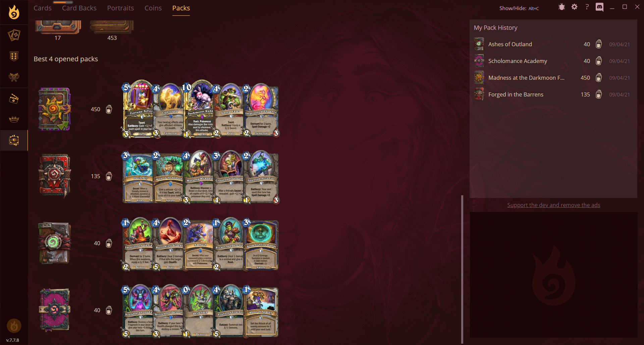Click the Darkmoon Faire pack thumbnail
Screen dimensions: 644x345
(x=54, y=109)
